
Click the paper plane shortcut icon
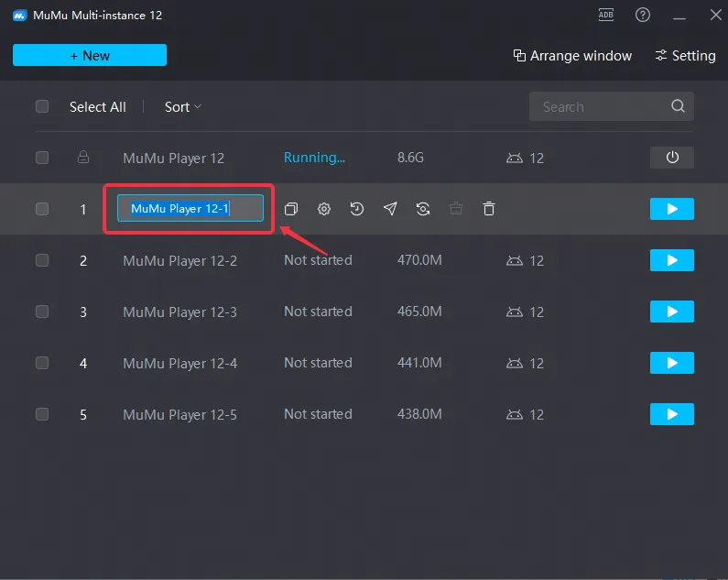[x=390, y=209]
